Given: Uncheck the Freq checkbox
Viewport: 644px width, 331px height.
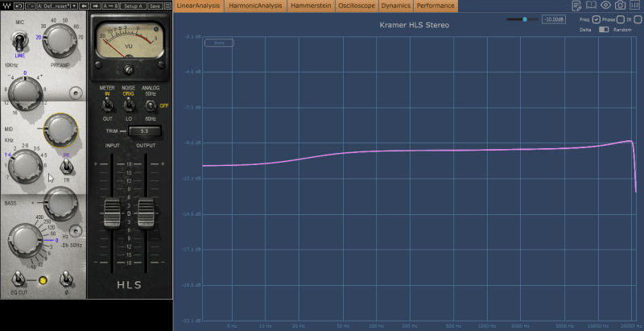Looking at the screenshot, I should [x=596, y=19].
